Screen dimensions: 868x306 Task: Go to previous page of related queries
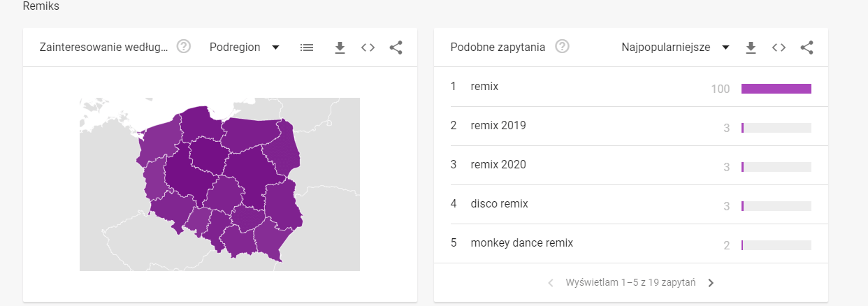(550, 283)
